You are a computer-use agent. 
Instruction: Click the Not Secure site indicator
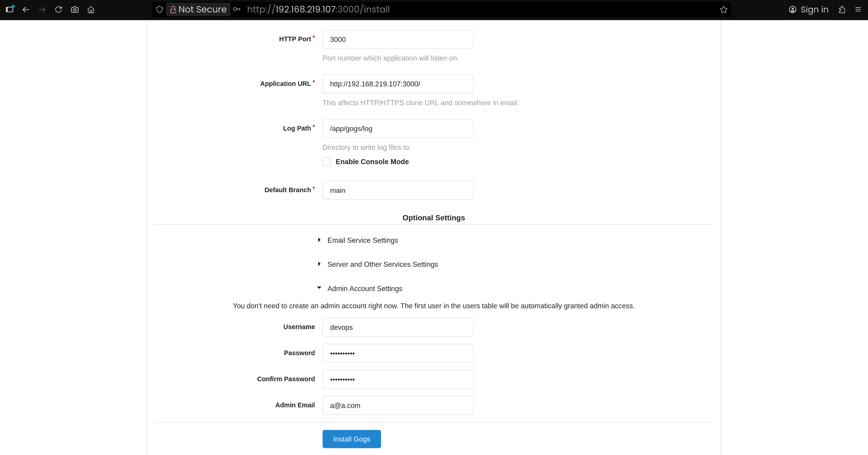pos(199,10)
